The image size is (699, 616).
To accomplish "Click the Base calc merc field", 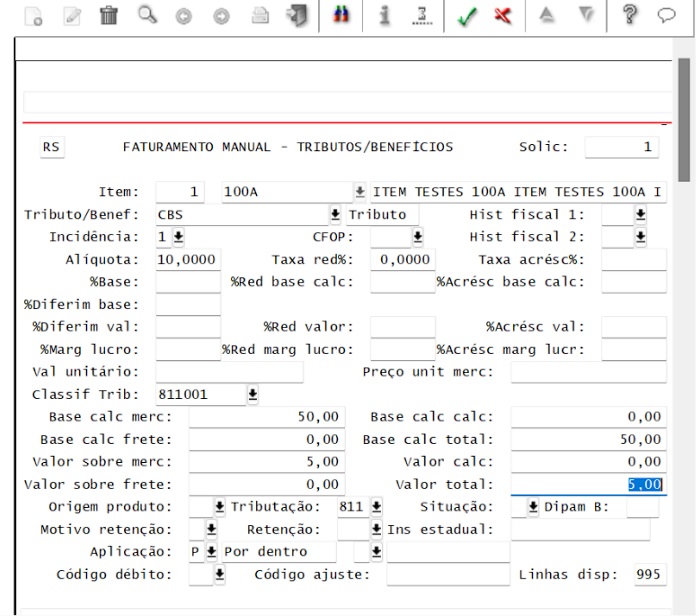I will pyautogui.click(x=267, y=417).
